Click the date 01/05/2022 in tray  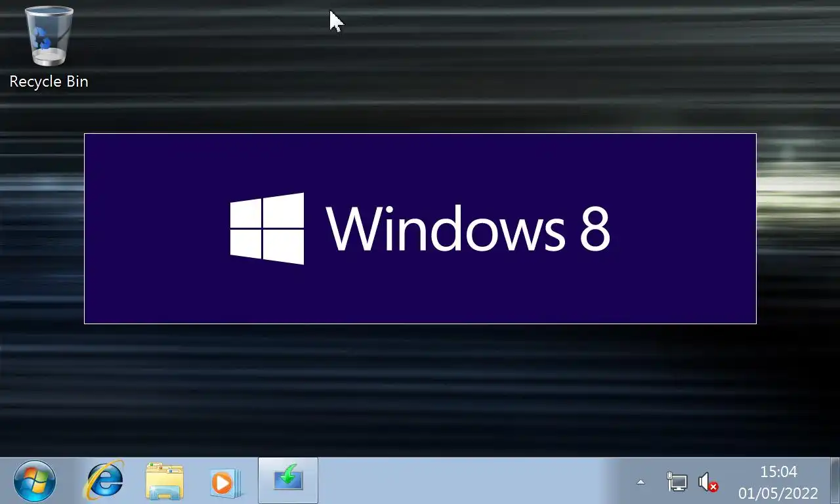(778, 493)
